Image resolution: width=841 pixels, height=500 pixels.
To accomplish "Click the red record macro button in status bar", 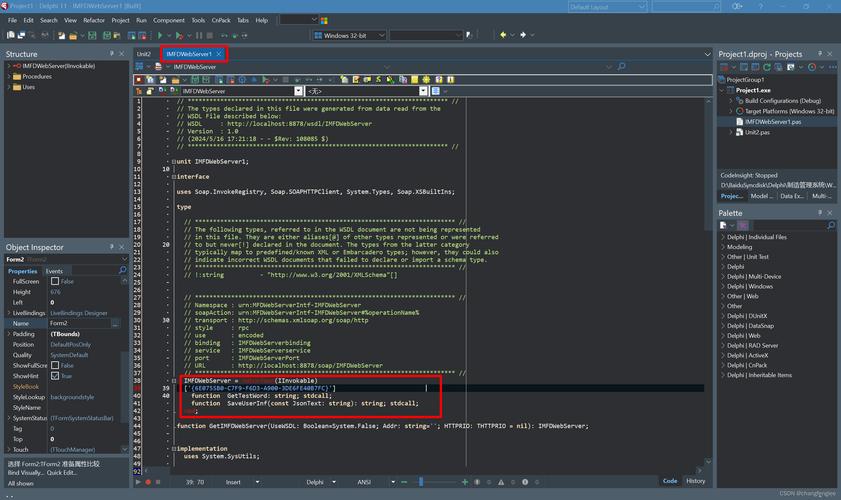I will (148, 482).
